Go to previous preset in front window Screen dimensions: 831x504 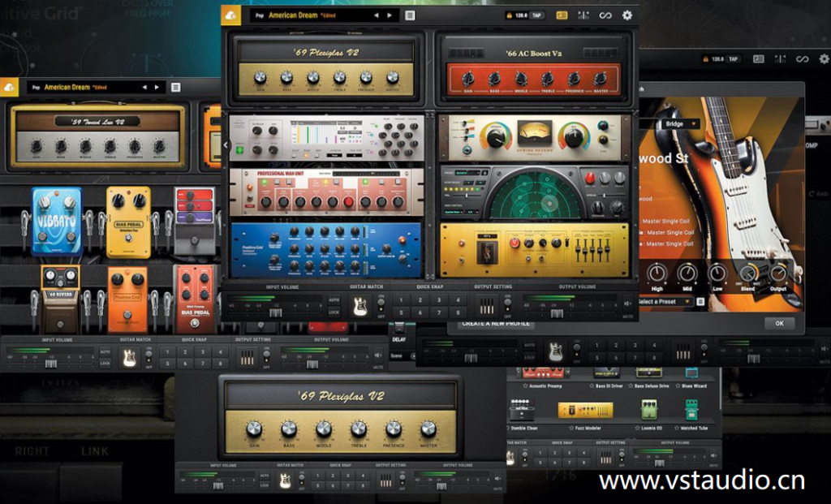(x=377, y=15)
